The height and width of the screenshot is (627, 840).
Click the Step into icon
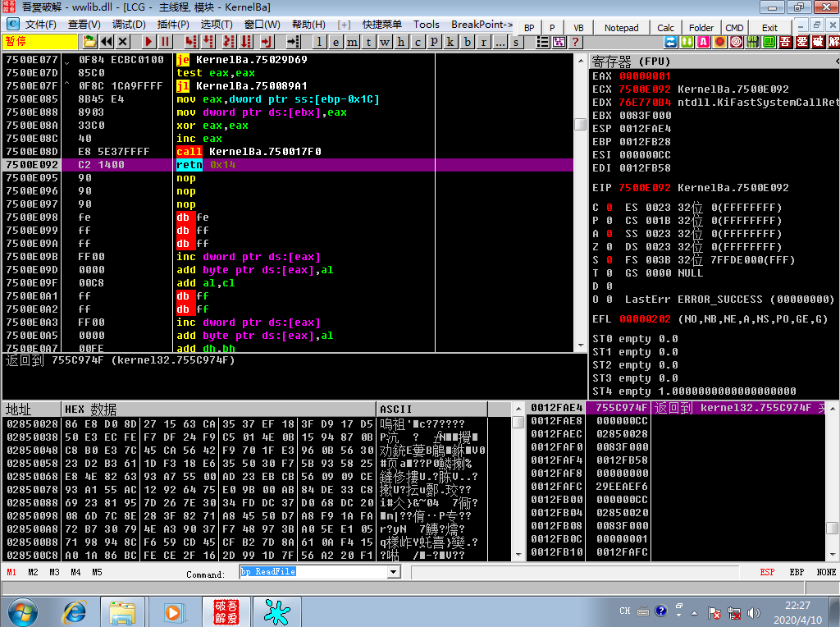[x=190, y=42]
